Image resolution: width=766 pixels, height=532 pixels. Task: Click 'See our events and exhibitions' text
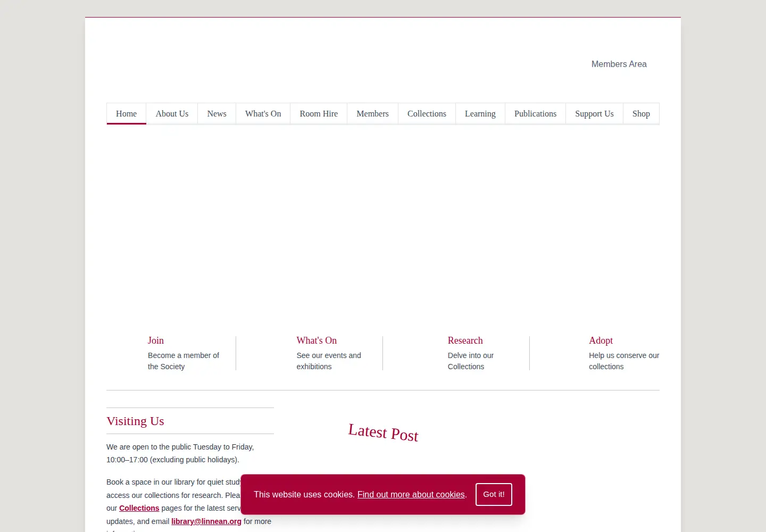click(329, 361)
